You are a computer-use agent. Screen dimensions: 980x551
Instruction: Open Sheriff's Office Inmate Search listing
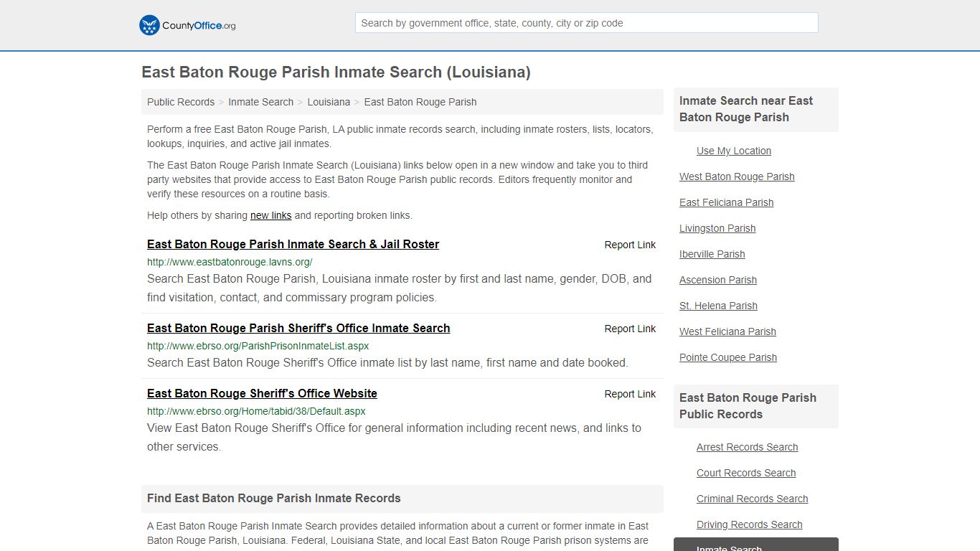tap(298, 328)
